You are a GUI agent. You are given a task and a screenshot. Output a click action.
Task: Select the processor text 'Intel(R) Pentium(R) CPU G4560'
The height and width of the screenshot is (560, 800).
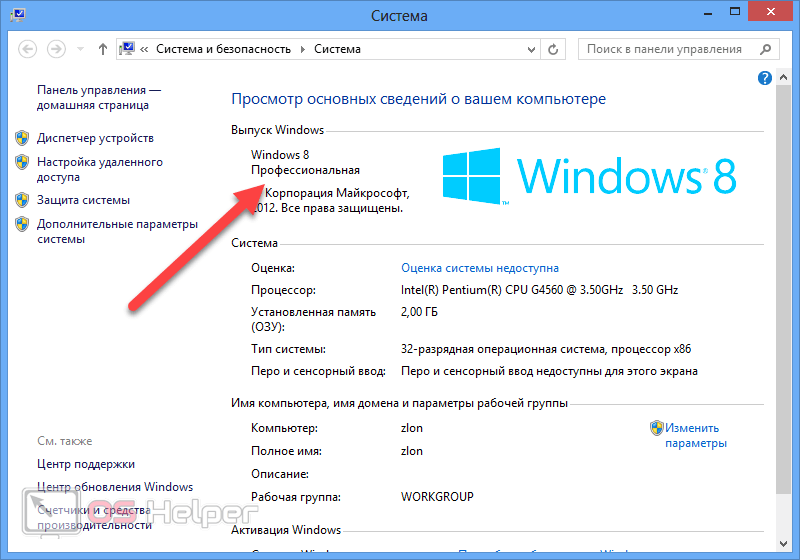tap(482, 290)
